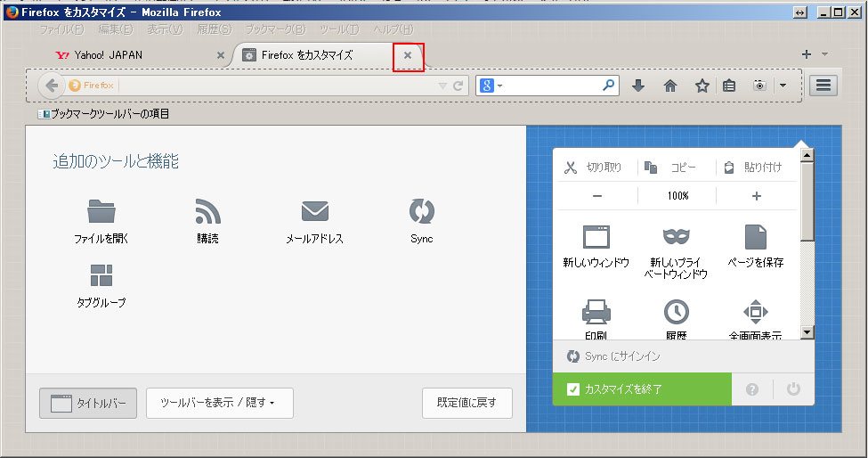Open ツールバーを表示 / 隠す dropdown
This screenshot has width=868, height=458.
220,403
